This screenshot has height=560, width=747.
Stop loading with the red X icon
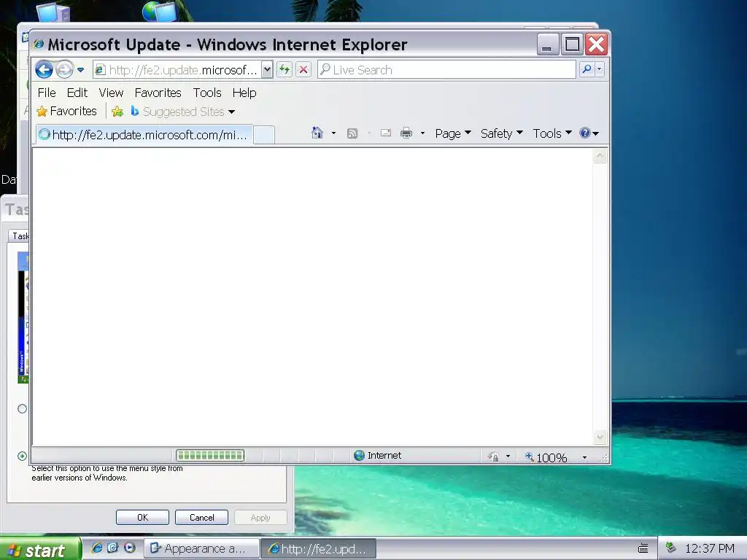point(303,70)
